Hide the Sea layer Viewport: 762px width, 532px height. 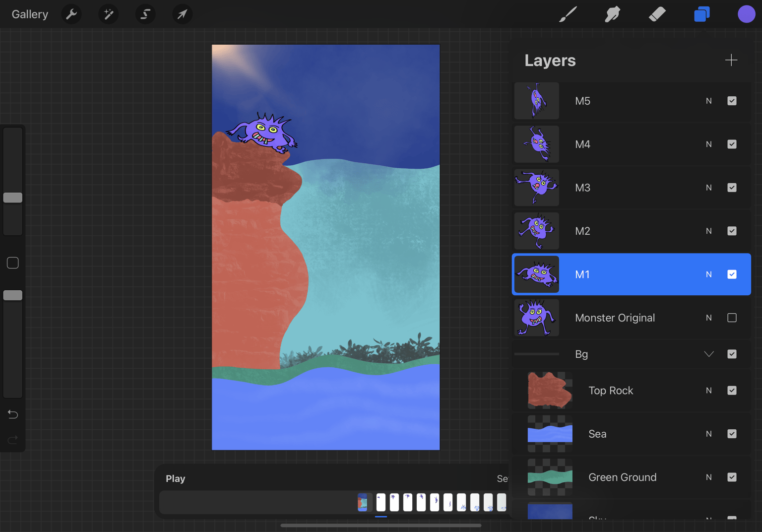click(732, 434)
